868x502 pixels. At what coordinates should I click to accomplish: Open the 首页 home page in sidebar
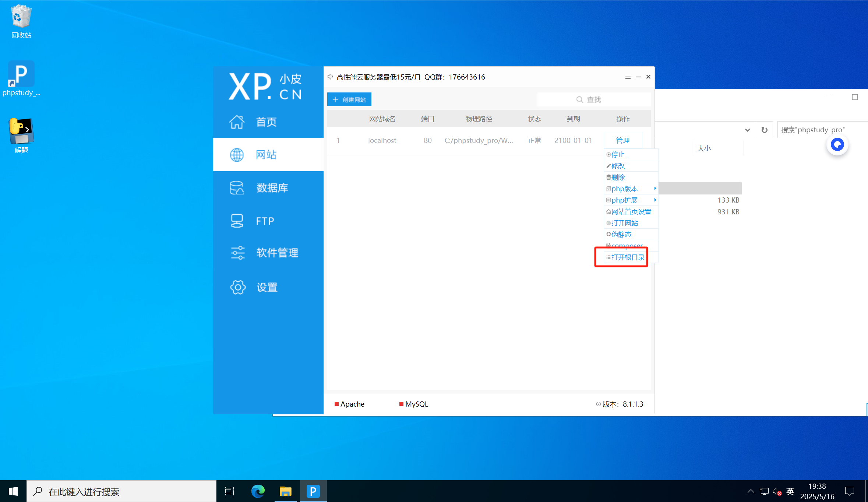pyautogui.click(x=266, y=122)
